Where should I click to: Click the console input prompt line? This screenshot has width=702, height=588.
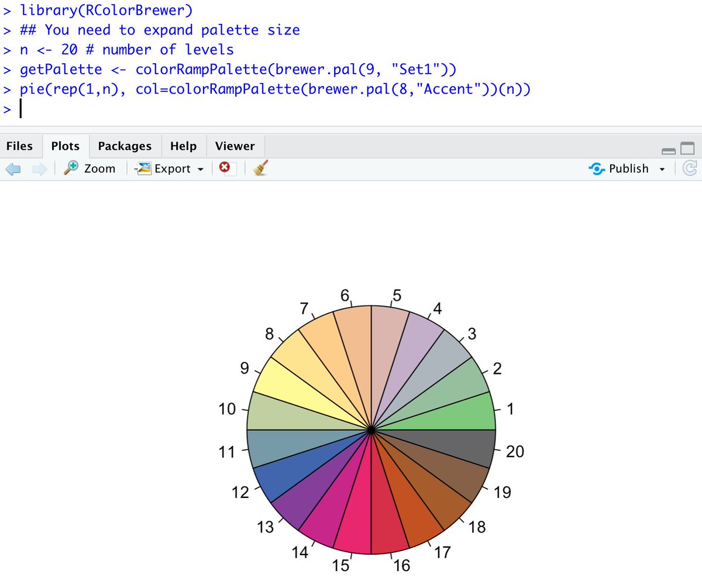(351, 109)
